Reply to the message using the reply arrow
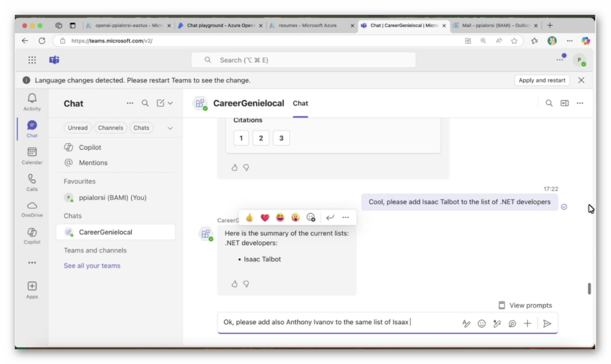The width and height of the screenshot is (611, 364). [330, 217]
